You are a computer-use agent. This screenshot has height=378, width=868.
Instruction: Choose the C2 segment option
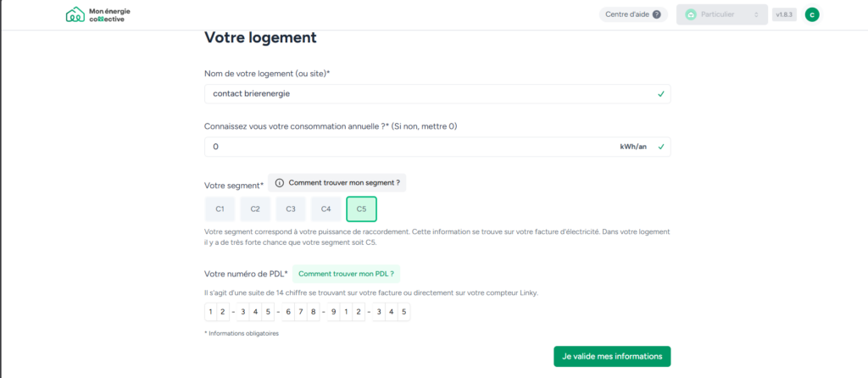click(x=255, y=208)
